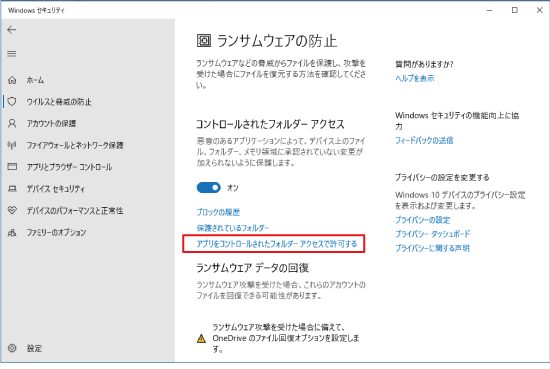Click the app and browser control window icon

[12, 167]
